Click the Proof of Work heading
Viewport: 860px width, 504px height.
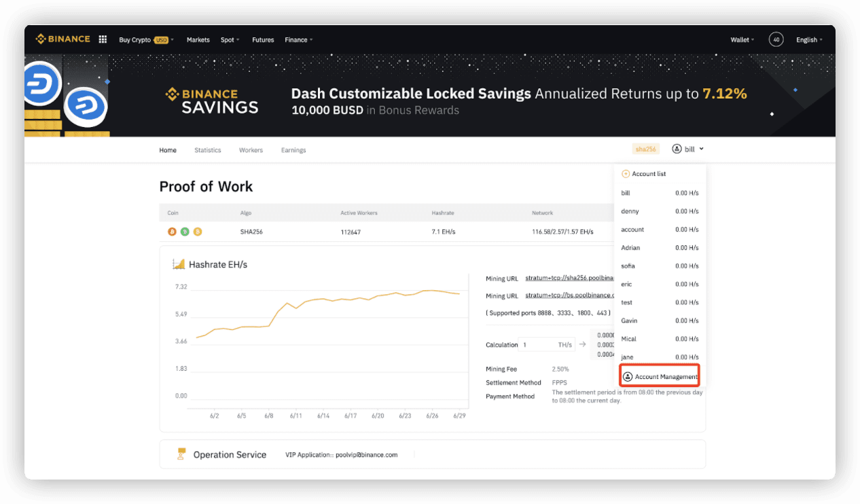tap(206, 187)
